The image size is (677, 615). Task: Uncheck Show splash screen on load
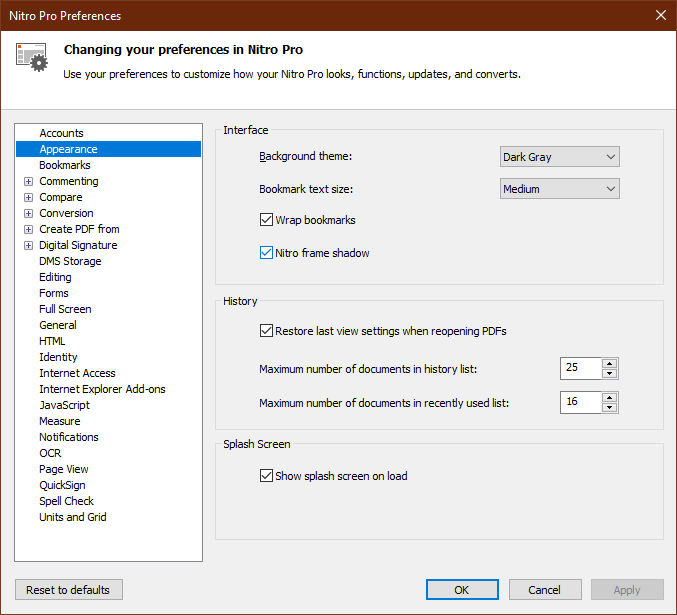tap(266, 476)
